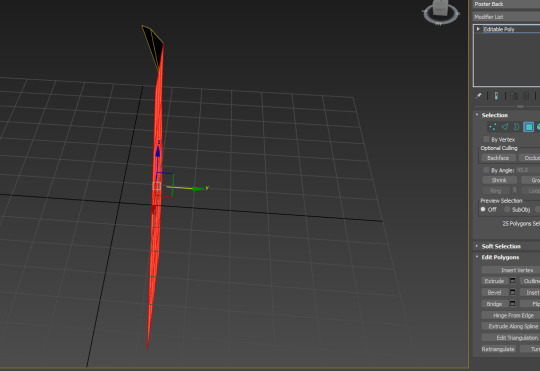Screen dimensions: 540x371
Task: Click blue Z-axis arrow of move gizmo
Action: 158,152
